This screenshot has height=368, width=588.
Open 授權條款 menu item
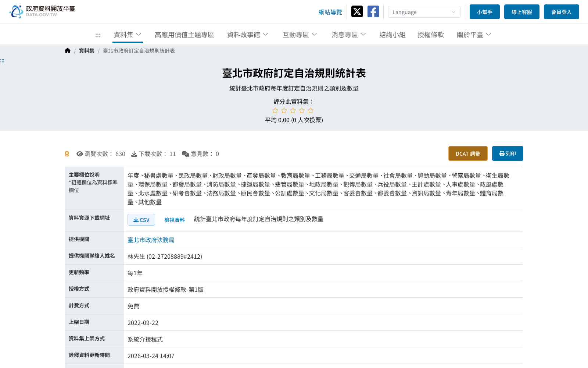431,35
